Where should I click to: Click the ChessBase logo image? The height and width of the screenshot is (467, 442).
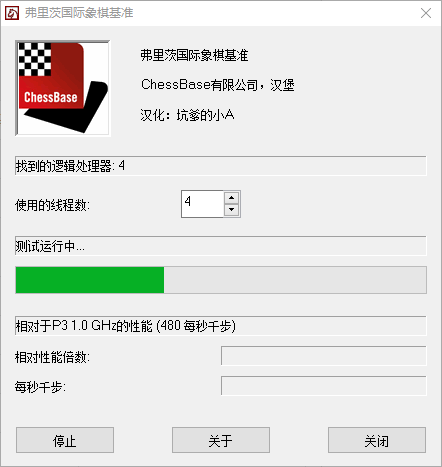(63, 88)
